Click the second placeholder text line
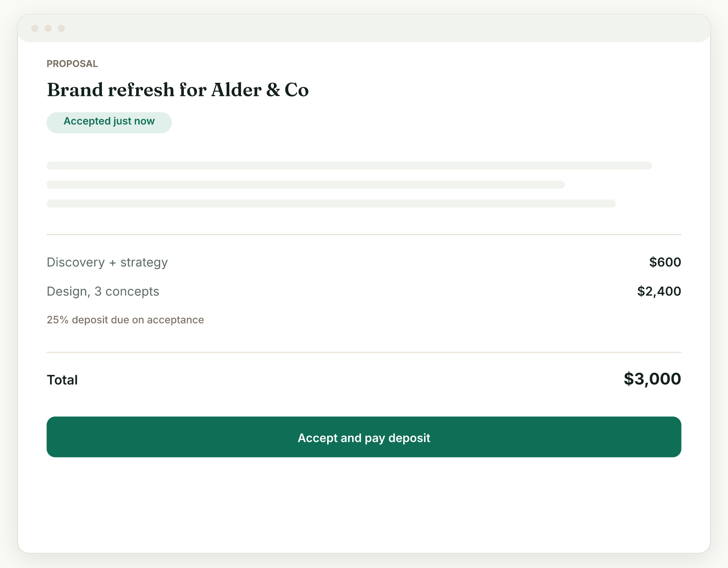This screenshot has height=568, width=728. click(306, 185)
